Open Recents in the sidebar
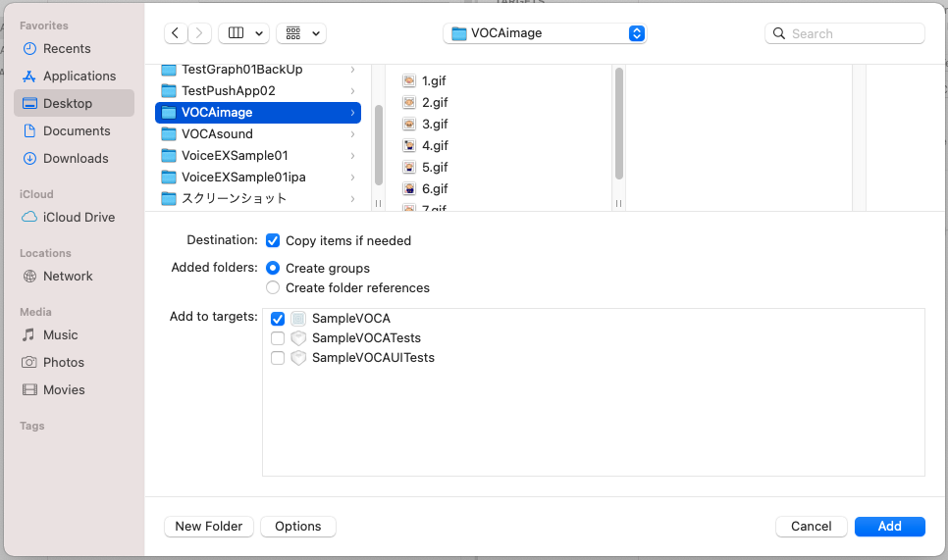The image size is (948, 560). (67, 48)
